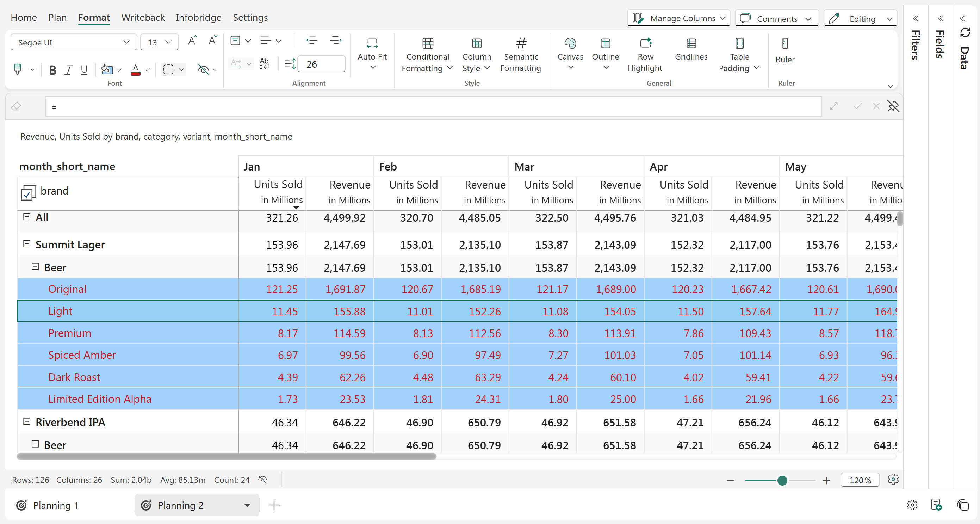This screenshot has height=524, width=980.
Task: Click the unpin icon on the formula bar
Action: 893,106
